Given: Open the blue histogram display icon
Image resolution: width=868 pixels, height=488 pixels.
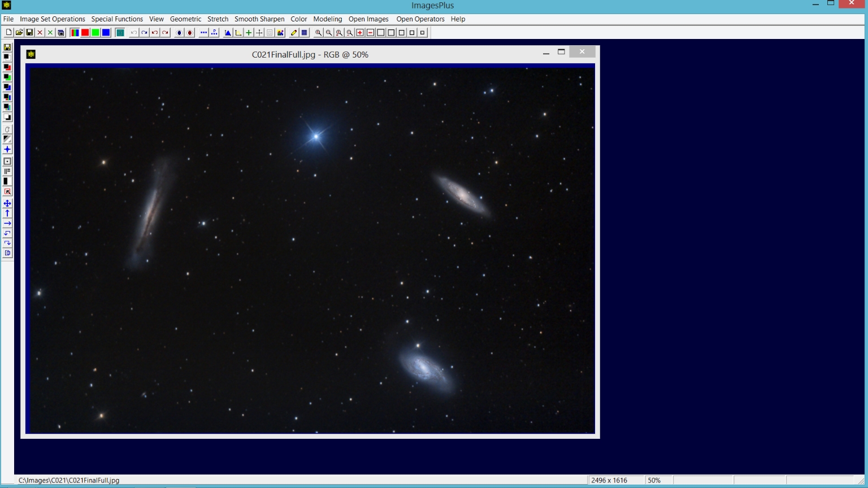Looking at the screenshot, I should [228, 33].
